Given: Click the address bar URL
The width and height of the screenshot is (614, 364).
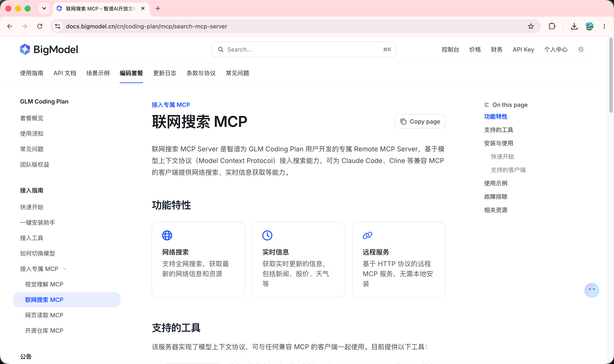Looking at the screenshot, I should 147,26.
